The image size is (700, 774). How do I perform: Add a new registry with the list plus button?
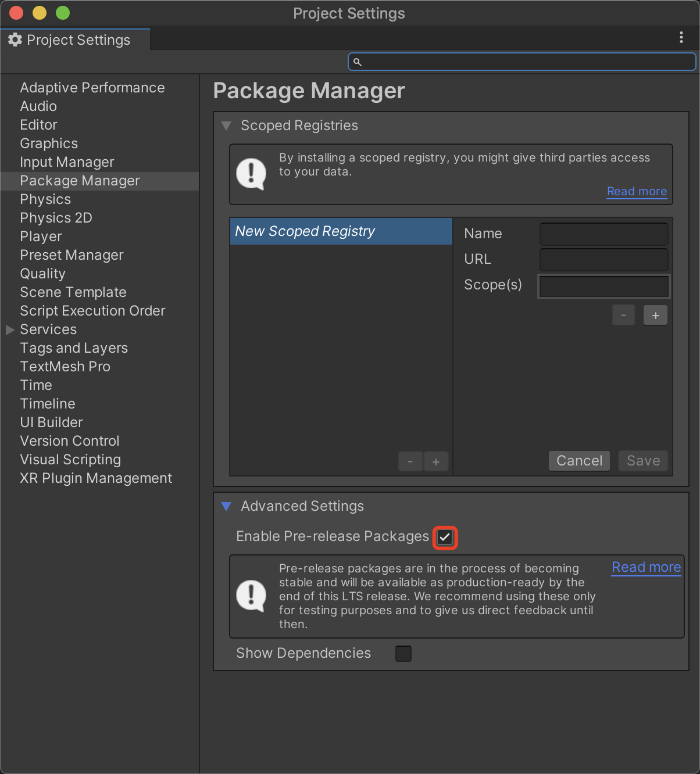click(436, 462)
